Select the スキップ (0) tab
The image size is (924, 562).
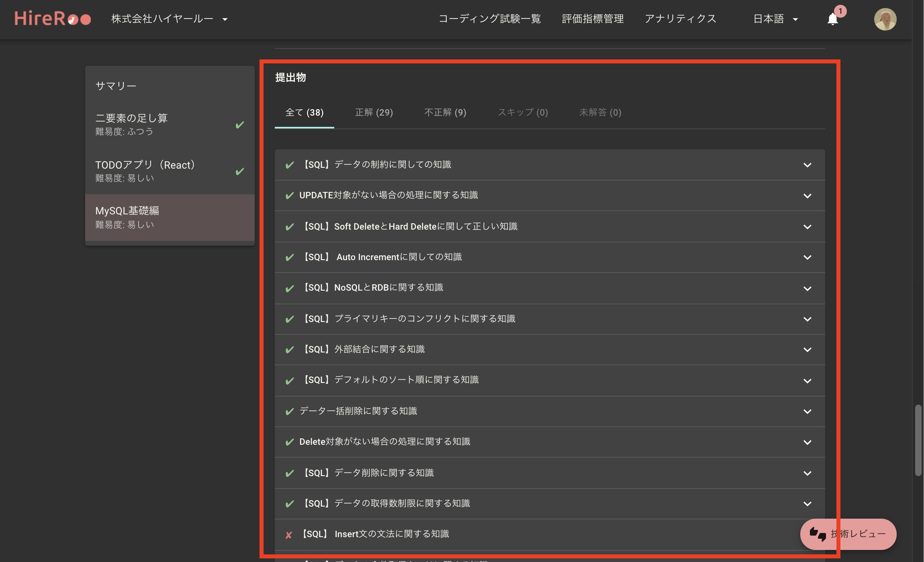[523, 112]
